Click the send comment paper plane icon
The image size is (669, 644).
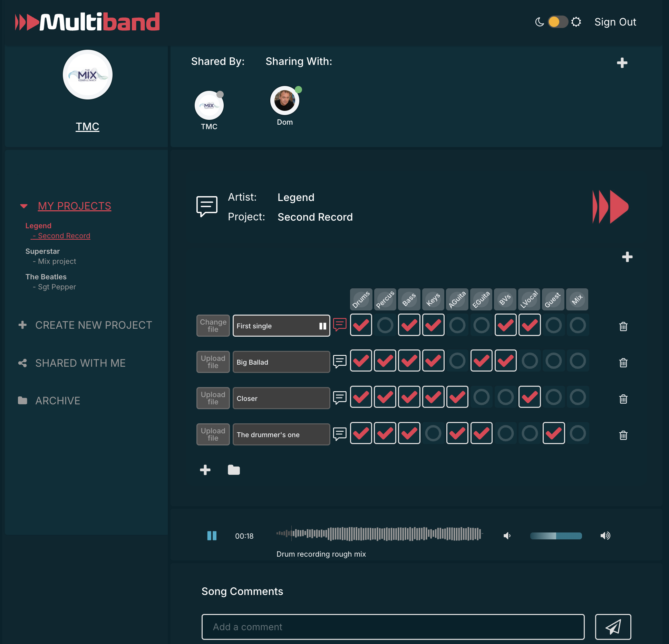point(613,626)
